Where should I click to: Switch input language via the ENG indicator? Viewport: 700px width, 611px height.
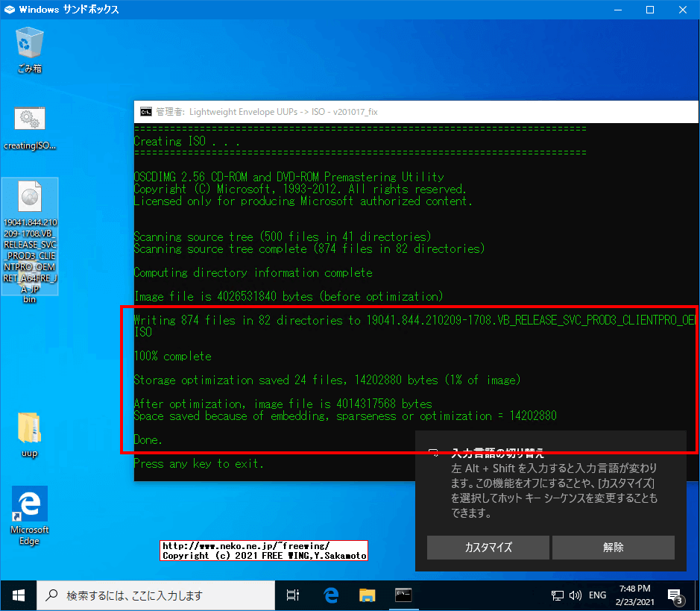[x=597, y=595]
